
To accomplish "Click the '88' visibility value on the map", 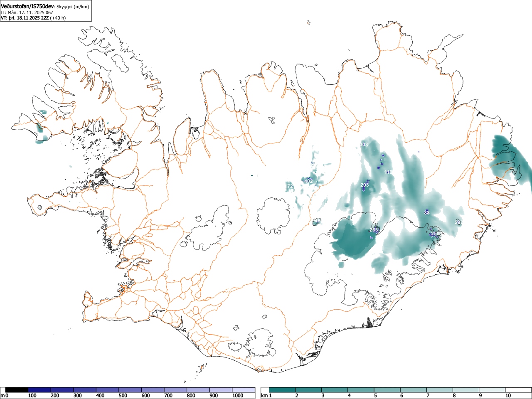I will [427, 212].
